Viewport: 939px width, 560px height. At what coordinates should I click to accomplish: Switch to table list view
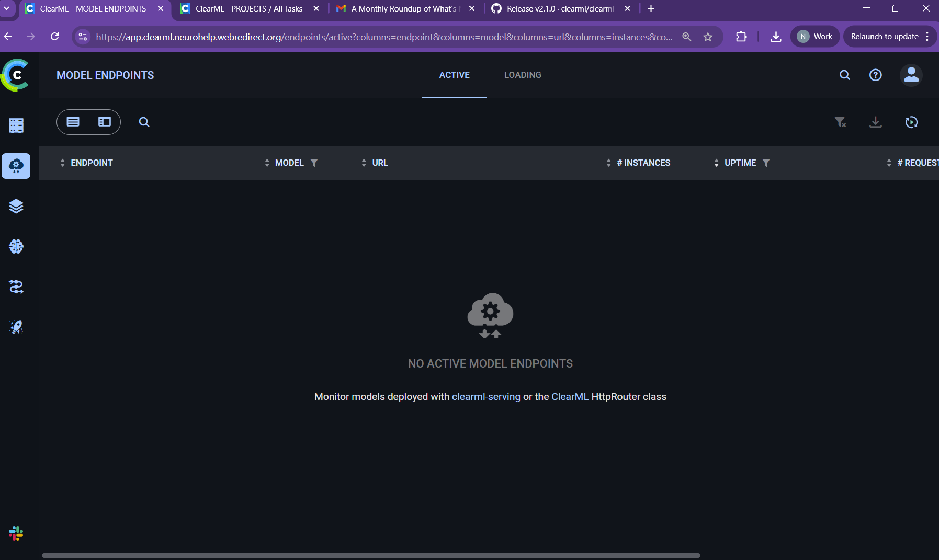(x=73, y=122)
